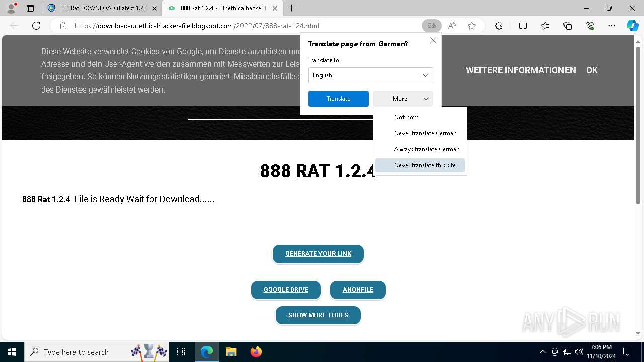Screen dimensions: 644x362
Task: Click GENERATE YOUR LINK button
Action: pos(318,254)
